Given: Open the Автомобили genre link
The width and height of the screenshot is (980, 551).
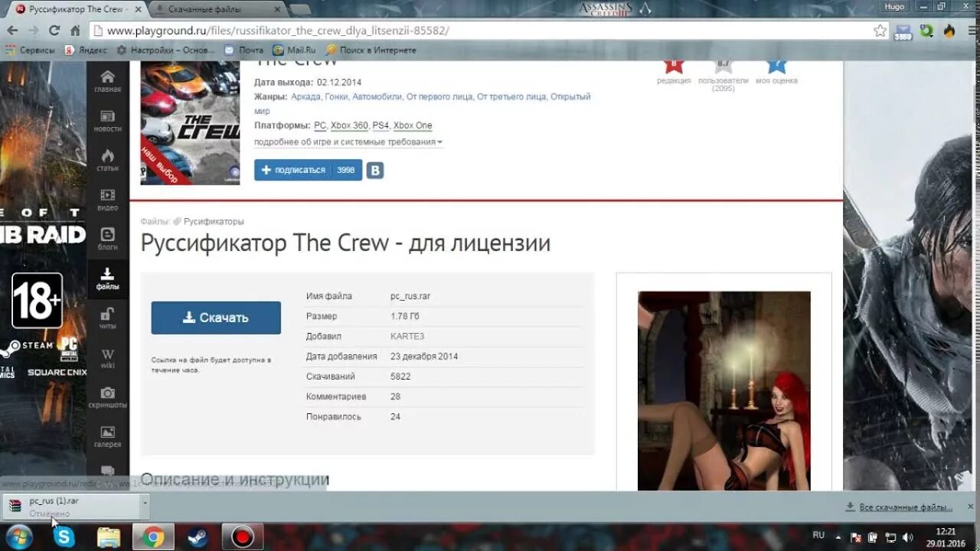Looking at the screenshot, I should (x=377, y=96).
